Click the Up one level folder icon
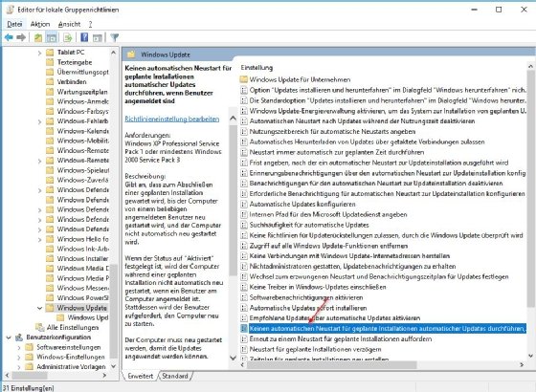 (38, 37)
